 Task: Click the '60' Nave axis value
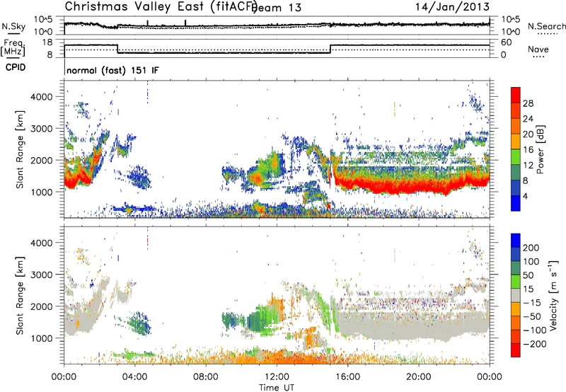pos(507,42)
